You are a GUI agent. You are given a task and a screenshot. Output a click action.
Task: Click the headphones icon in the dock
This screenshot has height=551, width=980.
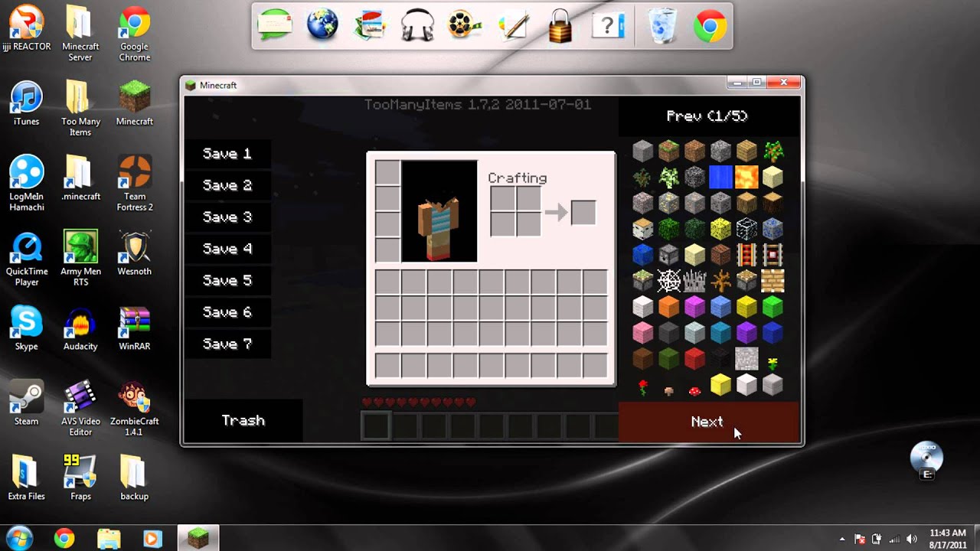coord(418,25)
